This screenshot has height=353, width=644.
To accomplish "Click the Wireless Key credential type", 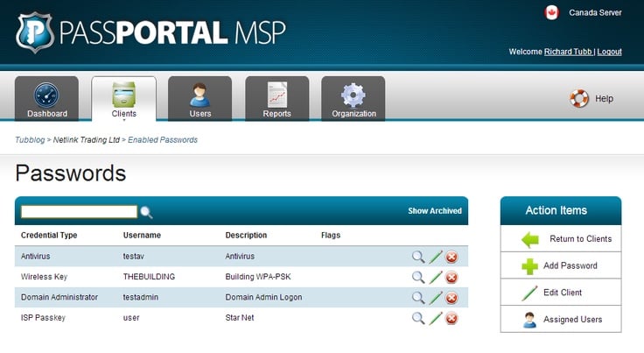I will [44, 277].
